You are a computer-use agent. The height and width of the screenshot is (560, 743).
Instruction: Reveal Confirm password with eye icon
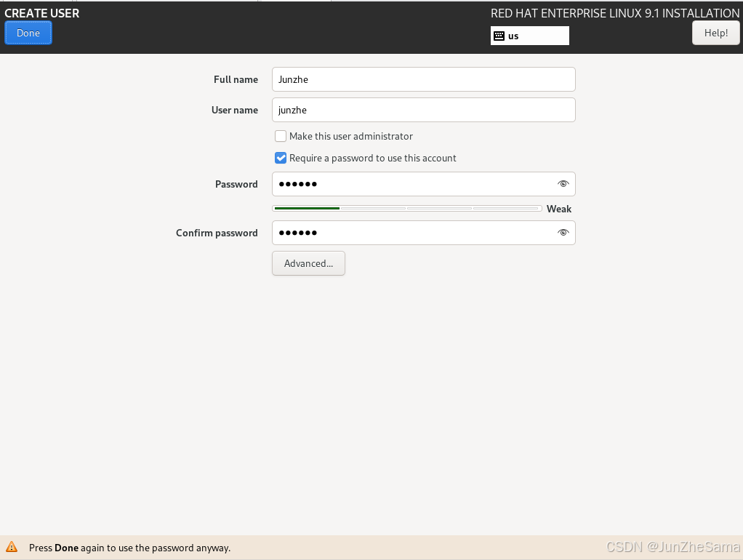coord(563,233)
